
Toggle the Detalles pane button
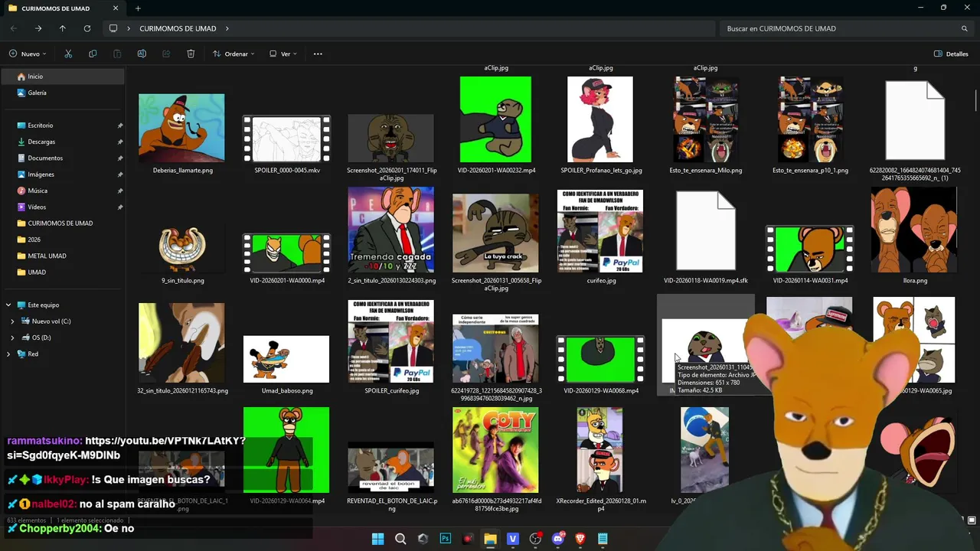[951, 54]
